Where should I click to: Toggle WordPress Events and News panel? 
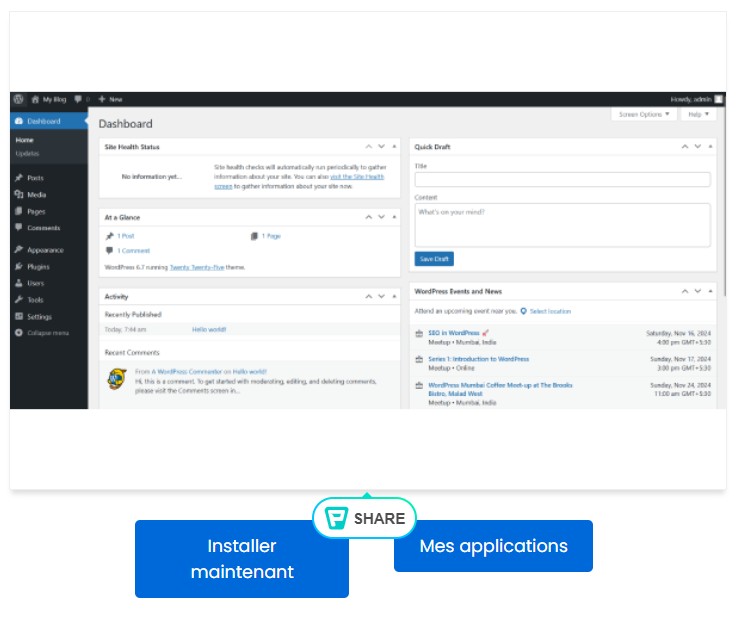click(710, 291)
